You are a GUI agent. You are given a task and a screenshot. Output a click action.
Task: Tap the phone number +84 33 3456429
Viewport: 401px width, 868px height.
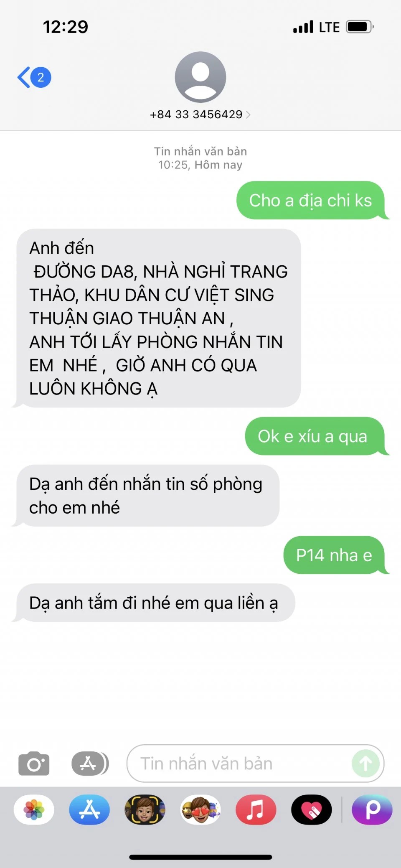196,115
